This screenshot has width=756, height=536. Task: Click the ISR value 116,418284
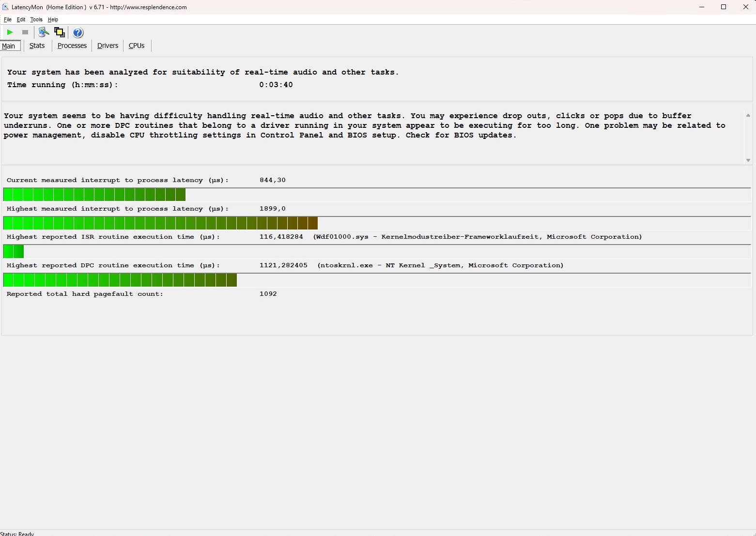tap(281, 237)
